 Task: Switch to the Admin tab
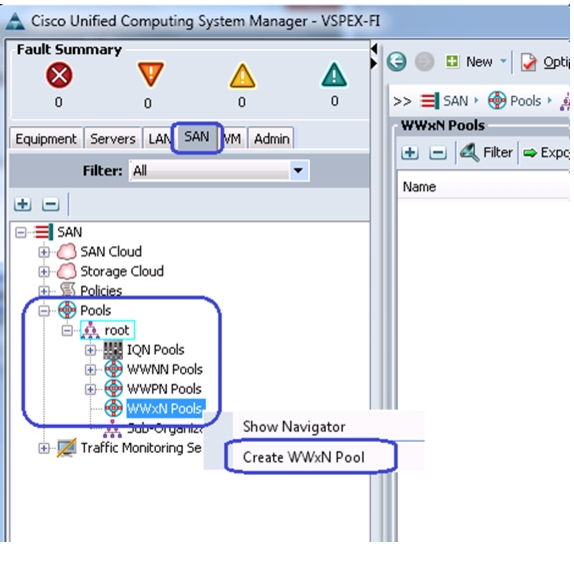271,139
